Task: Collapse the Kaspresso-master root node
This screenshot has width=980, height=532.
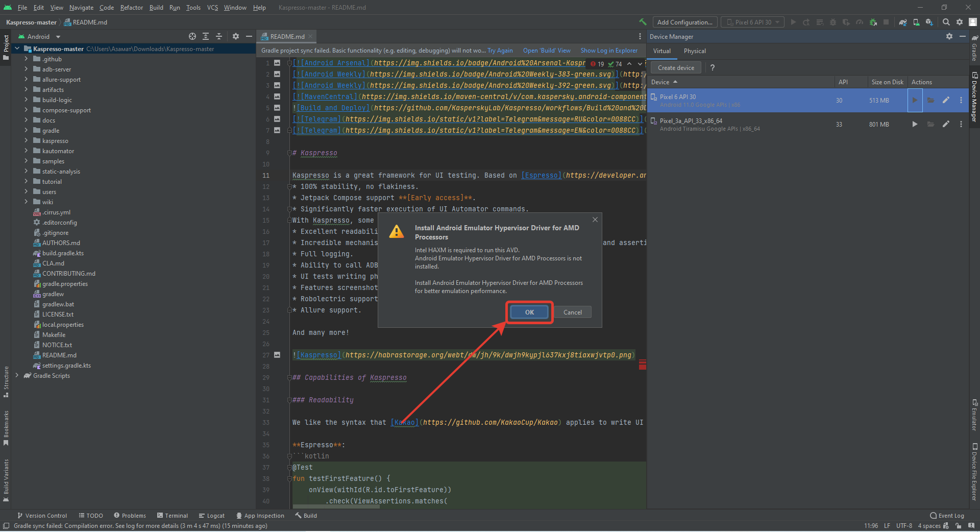Action: pyautogui.click(x=17, y=49)
